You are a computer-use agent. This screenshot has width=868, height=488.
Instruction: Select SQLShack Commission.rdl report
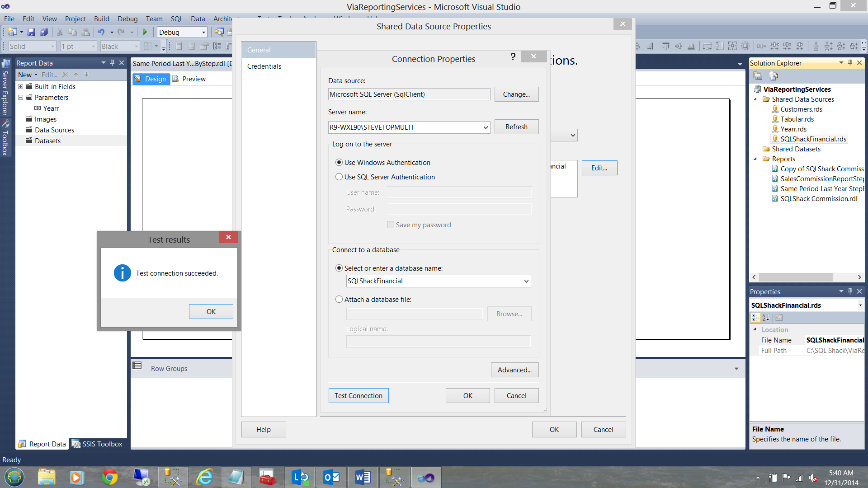point(818,199)
